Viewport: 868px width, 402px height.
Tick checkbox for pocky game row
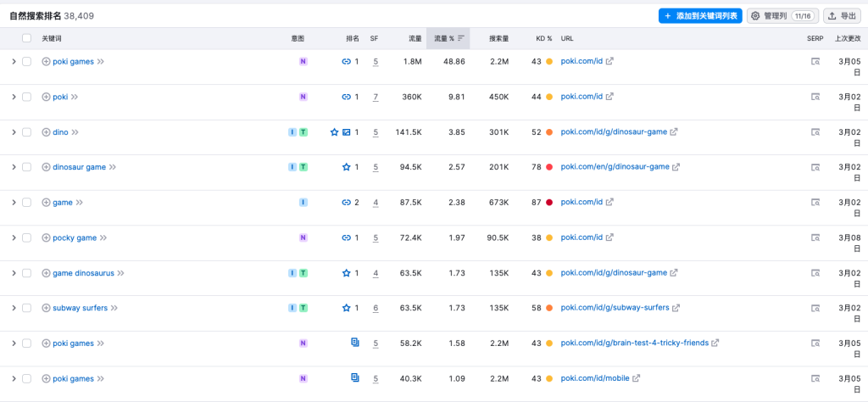coord(26,238)
